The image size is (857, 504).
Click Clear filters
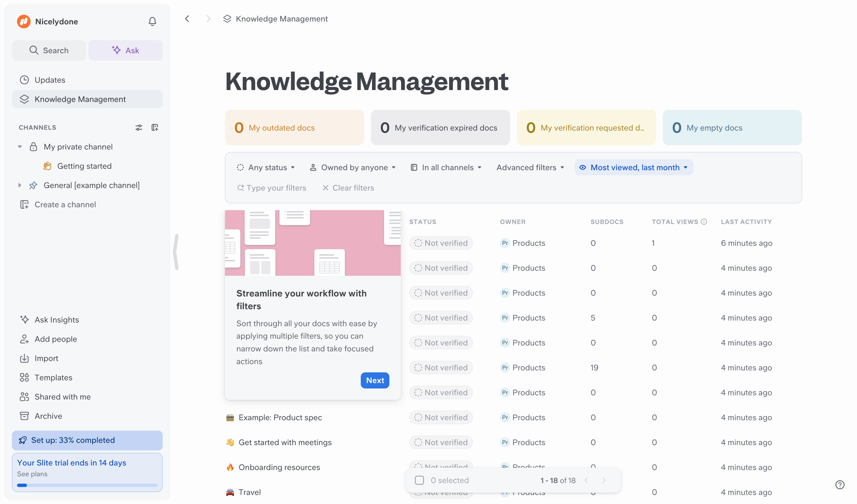348,188
